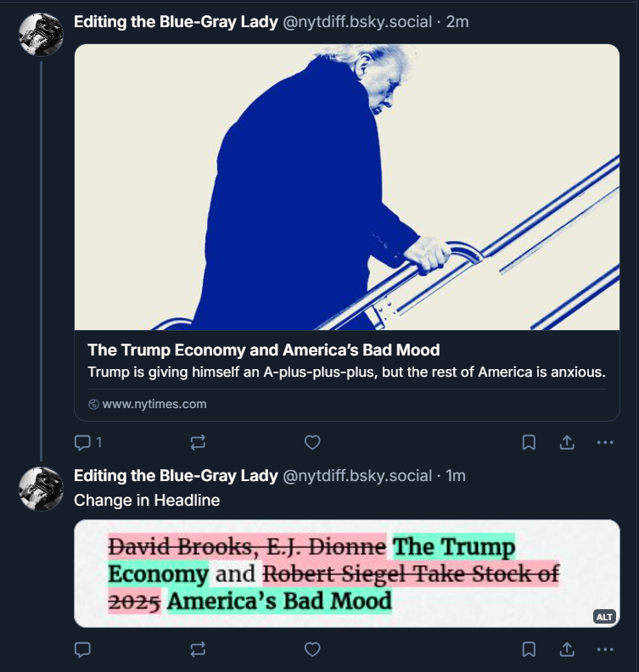Open the first post's profile avatar
Screen dimensions: 639x672
coord(41,34)
